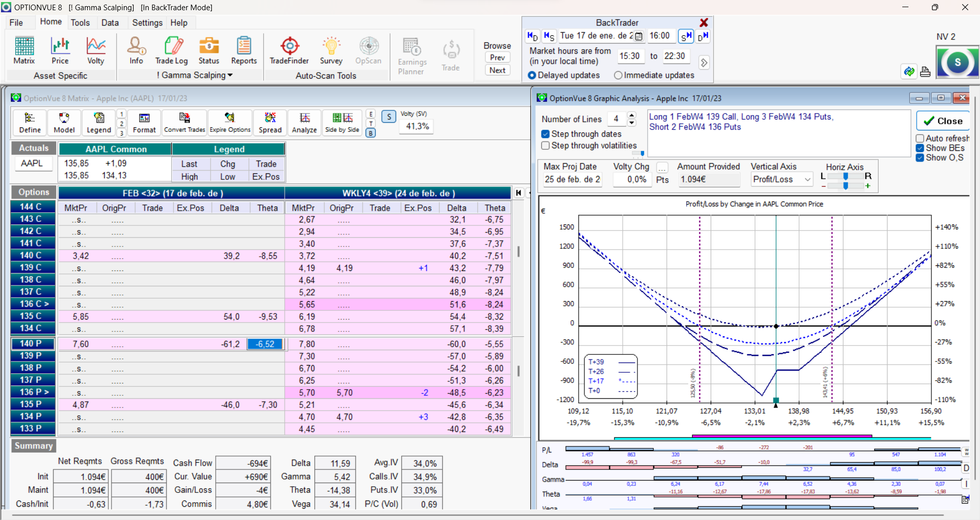Open the Reports tool
Screen dimensions: 980x520
coord(244,51)
